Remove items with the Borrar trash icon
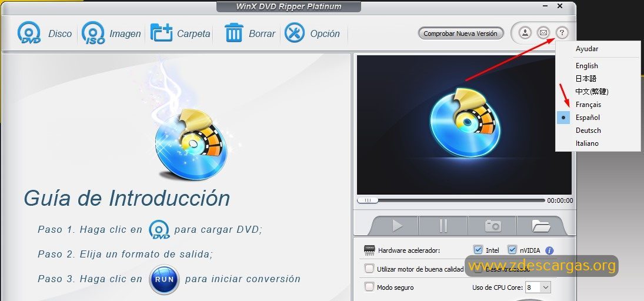Image resolution: width=644 pixels, height=301 pixels. [234, 33]
